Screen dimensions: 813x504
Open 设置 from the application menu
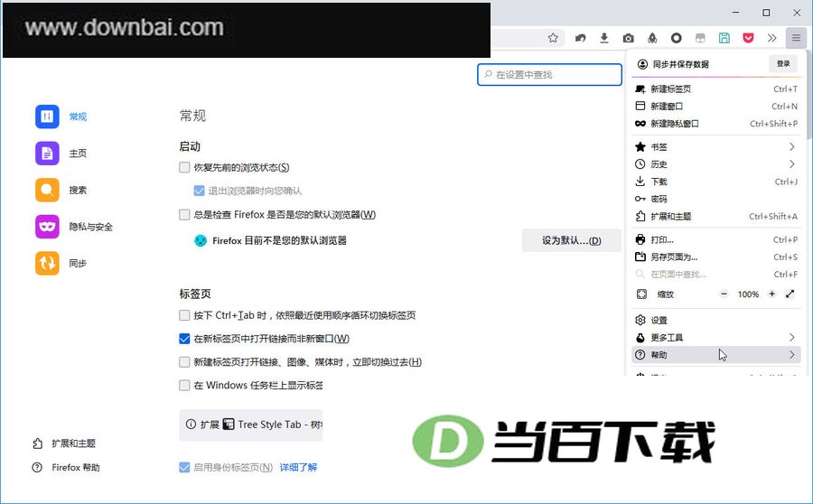[716, 320]
